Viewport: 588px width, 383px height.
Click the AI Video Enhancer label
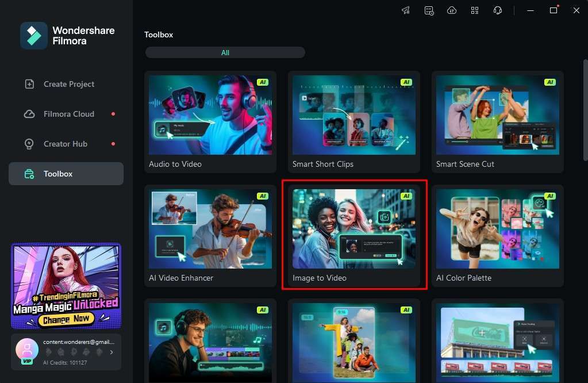(x=180, y=278)
